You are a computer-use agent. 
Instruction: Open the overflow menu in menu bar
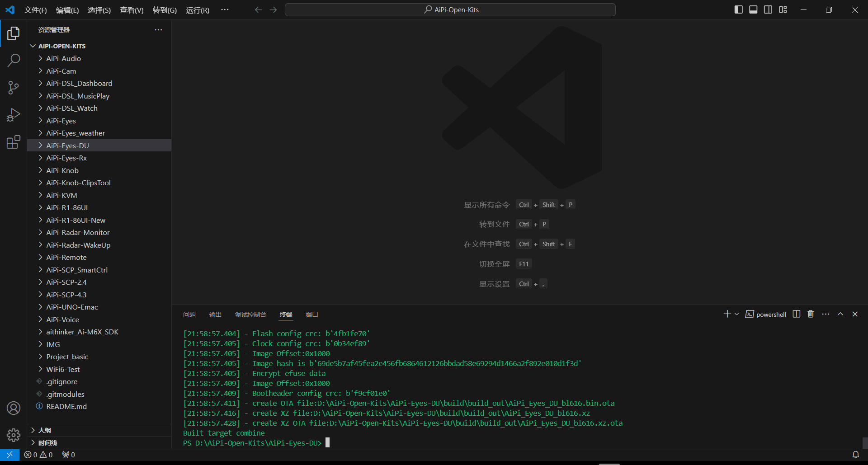(x=225, y=9)
